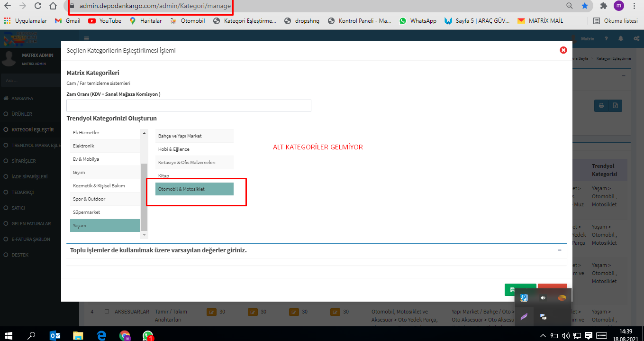Open WhatsApp from the Windows taskbar

(148, 335)
